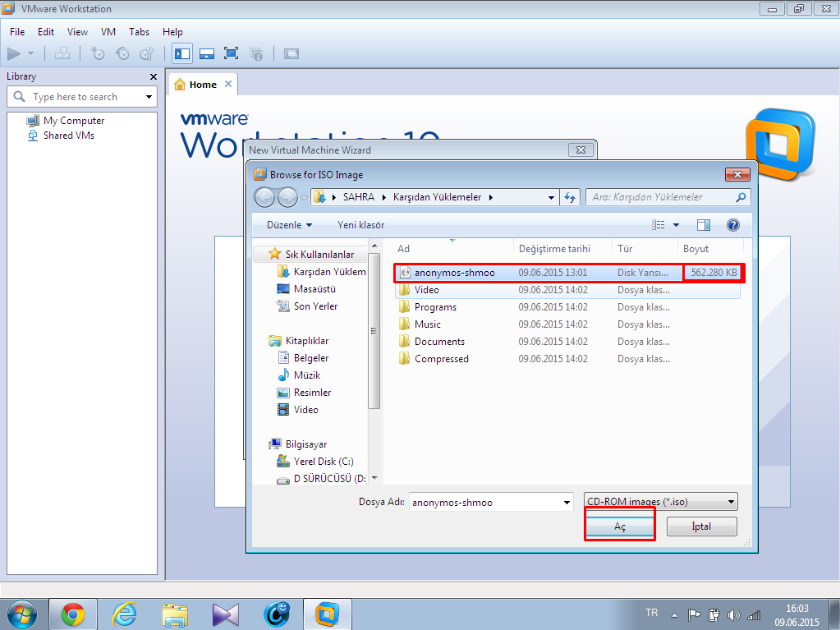This screenshot has height=630, width=840.
Task: Select Karşıdan Yüklemeler in the favorites sidebar
Action: (321, 272)
